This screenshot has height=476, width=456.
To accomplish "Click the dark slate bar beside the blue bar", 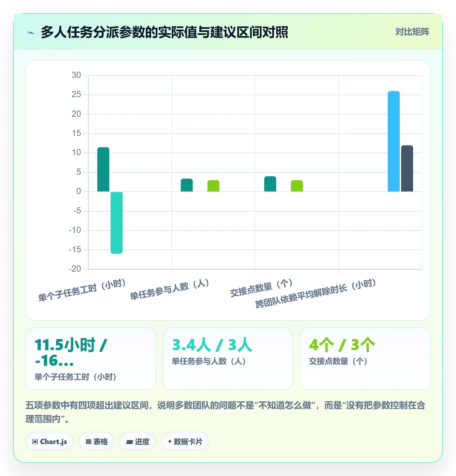I will pos(407,169).
